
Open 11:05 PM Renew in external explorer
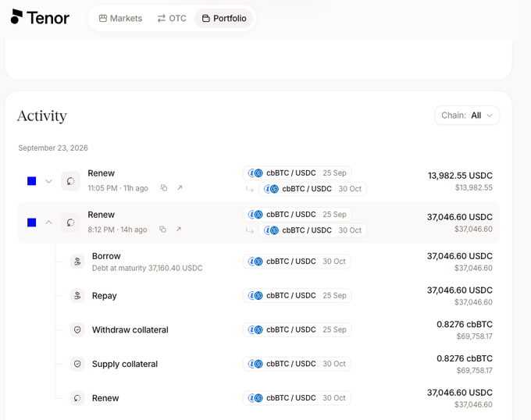(180, 187)
